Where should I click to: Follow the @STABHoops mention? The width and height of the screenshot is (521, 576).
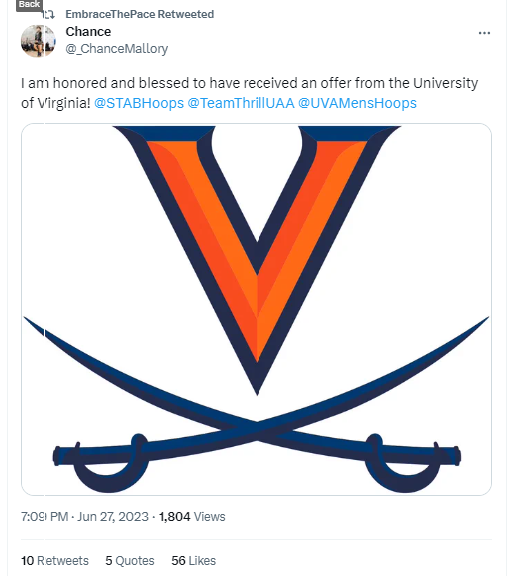tap(139, 103)
